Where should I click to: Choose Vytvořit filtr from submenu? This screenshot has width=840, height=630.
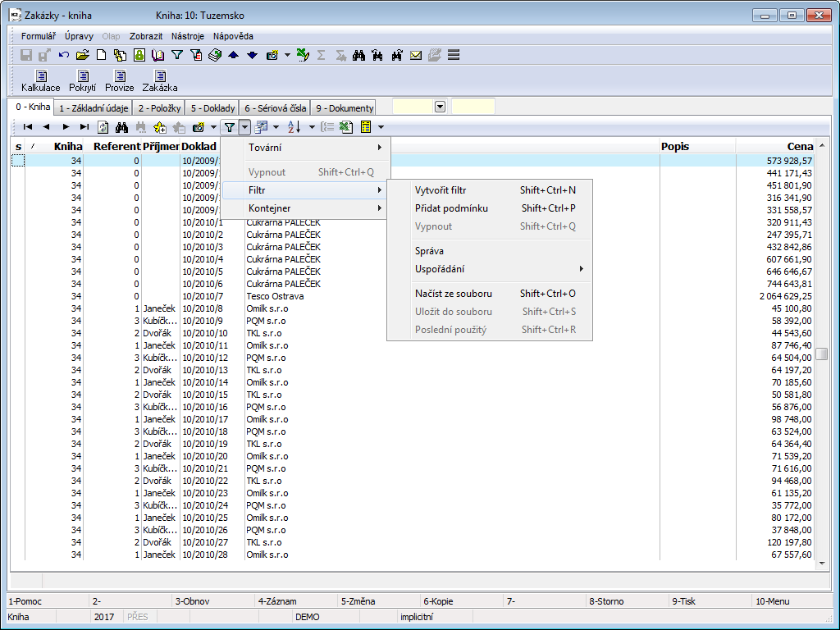[x=440, y=190]
